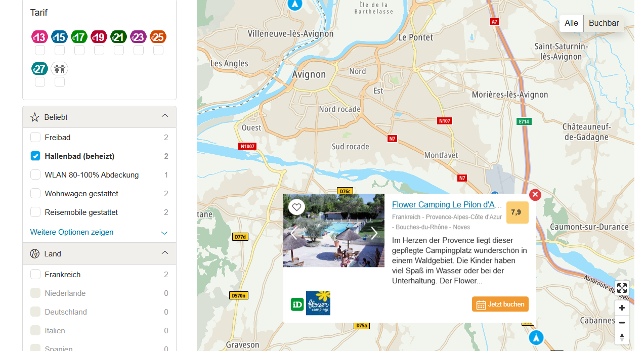This screenshot has height=351, width=644.
Task: Select checkbox under €19 tariff
Action: (99, 51)
